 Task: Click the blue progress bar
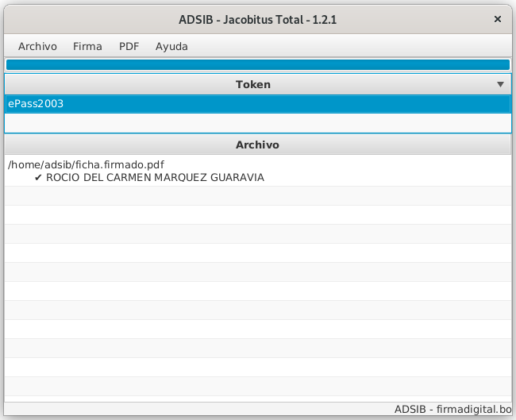tap(257, 64)
